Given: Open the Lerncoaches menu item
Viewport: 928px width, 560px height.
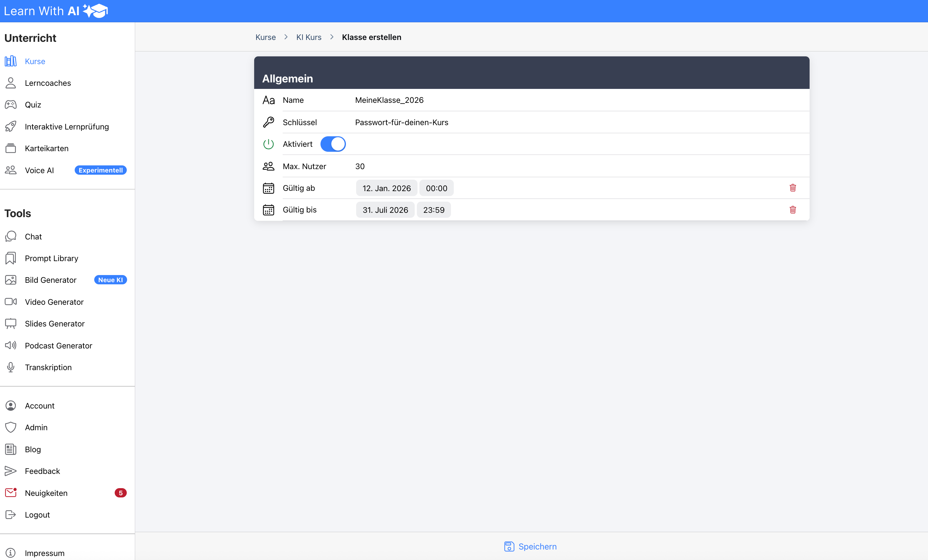Looking at the screenshot, I should pos(48,83).
